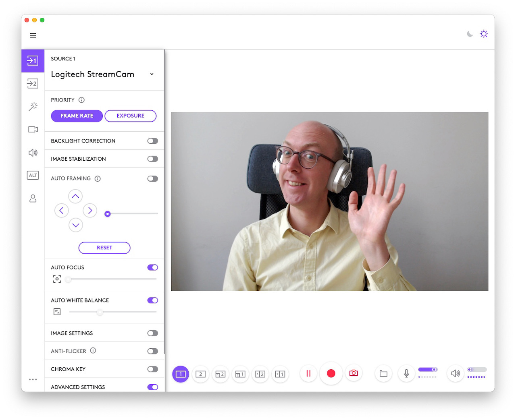Image resolution: width=516 pixels, height=420 pixels.
Task: Select source 2 full-screen layout
Action: 200,374
